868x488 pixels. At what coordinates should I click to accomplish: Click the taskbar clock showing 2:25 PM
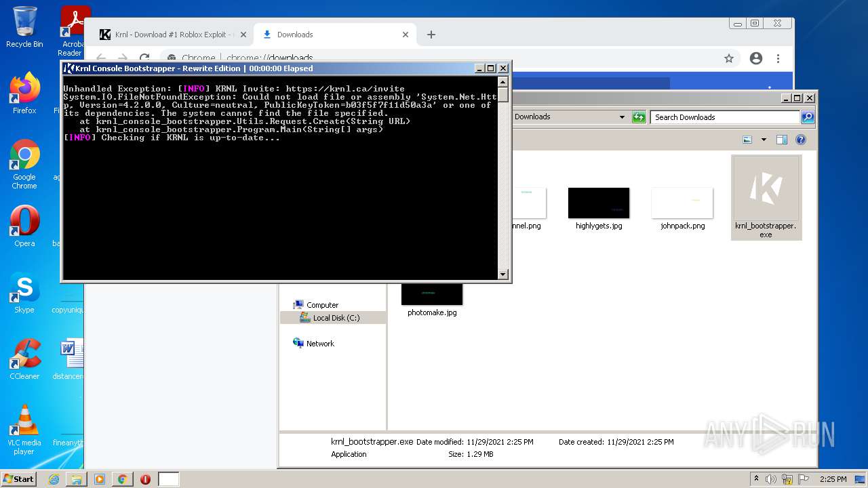pyautogui.click(x=833, y=479)
